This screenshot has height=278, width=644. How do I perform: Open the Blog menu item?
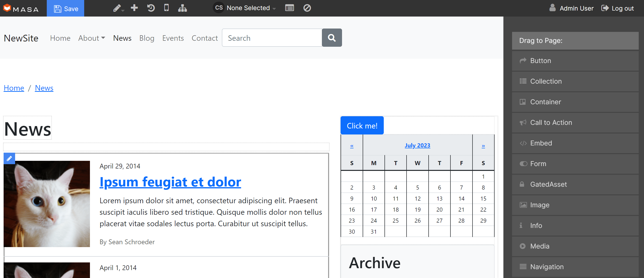147,38
